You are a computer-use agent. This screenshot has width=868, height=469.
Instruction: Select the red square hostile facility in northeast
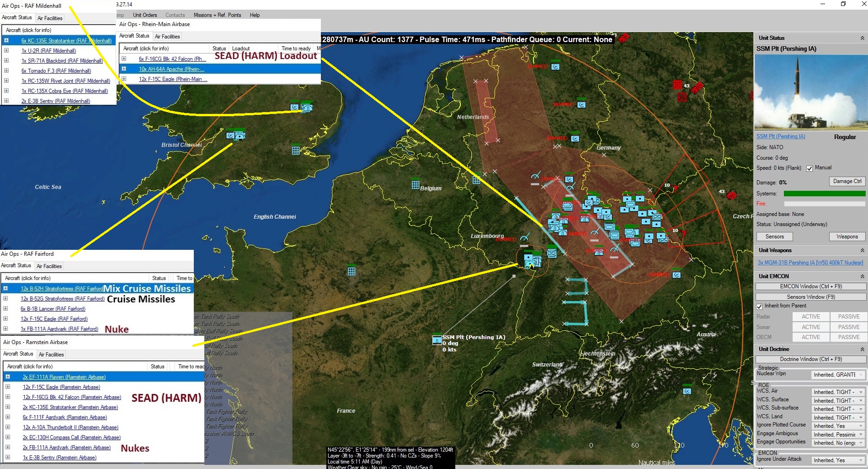[x=677, y=85]
